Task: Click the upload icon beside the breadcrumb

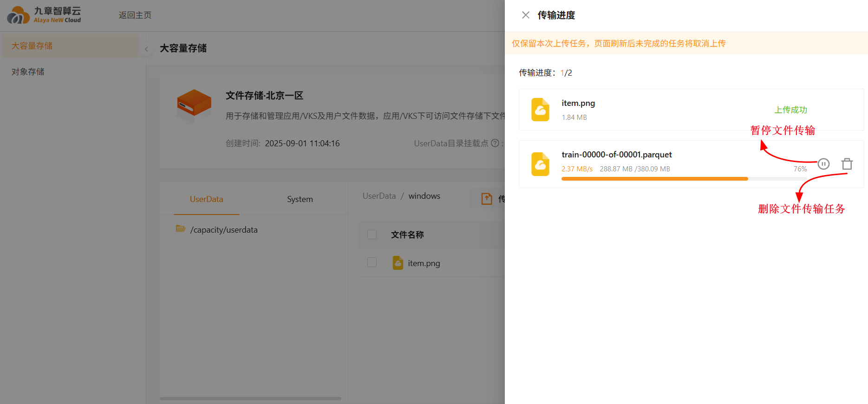Action: pyautogui.click(x=486, y=199)
